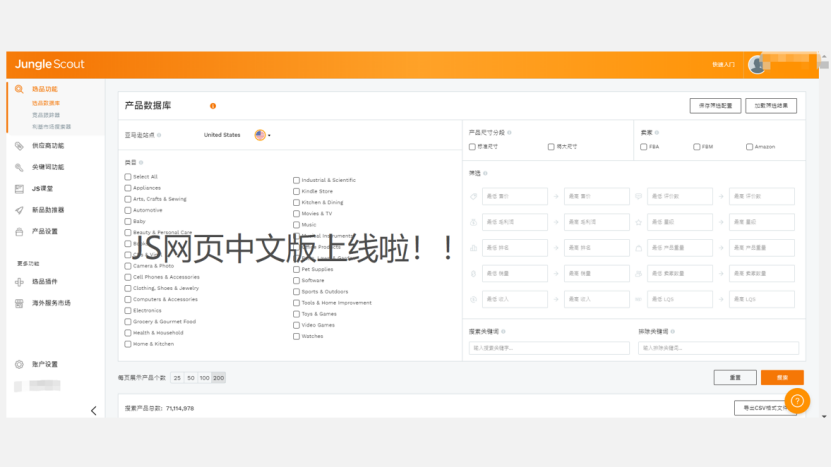This screenshot has width=831, height=467.
Task: Click the info icon beside filter heading
Action: pos(485,173)
